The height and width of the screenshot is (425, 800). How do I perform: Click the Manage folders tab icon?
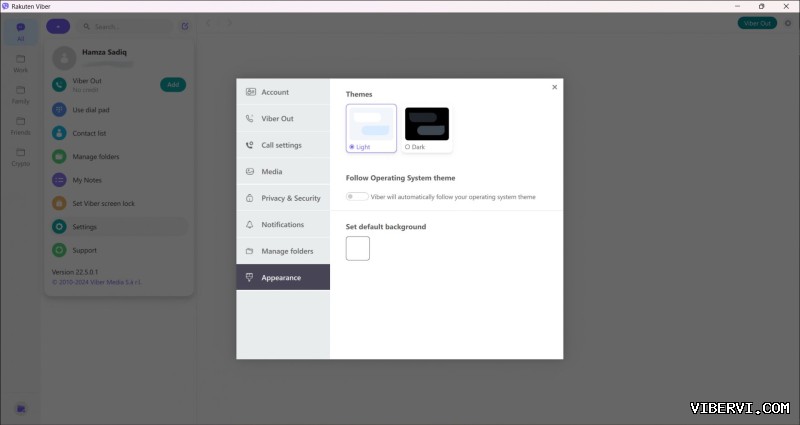click(x=249, y=251)
